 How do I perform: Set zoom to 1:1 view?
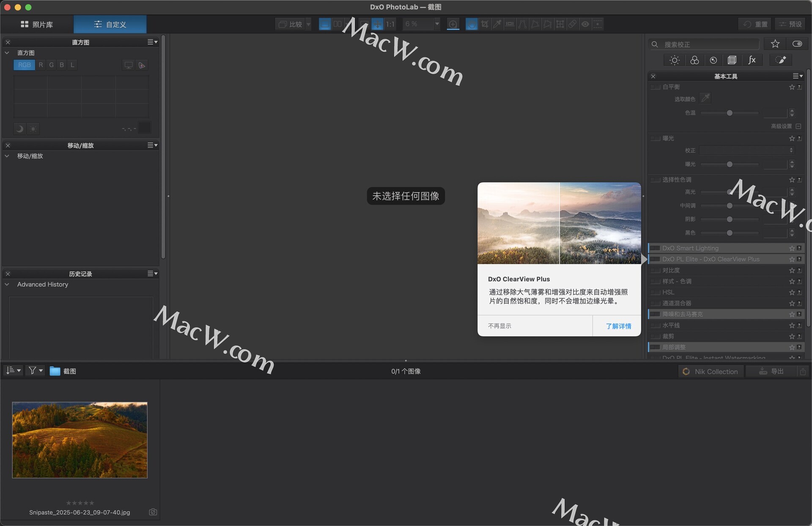point(390,24)
